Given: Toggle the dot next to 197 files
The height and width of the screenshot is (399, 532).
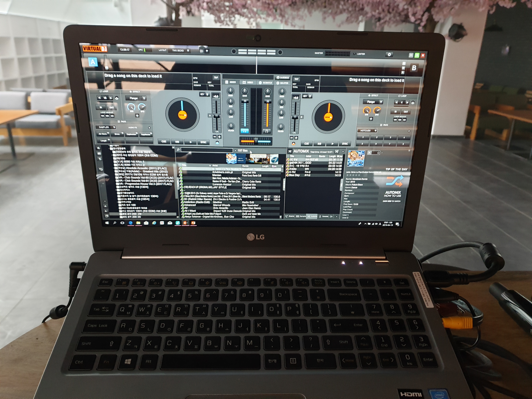Looking at the screenshot, I should pyautogui.click(x=235, y=151).
